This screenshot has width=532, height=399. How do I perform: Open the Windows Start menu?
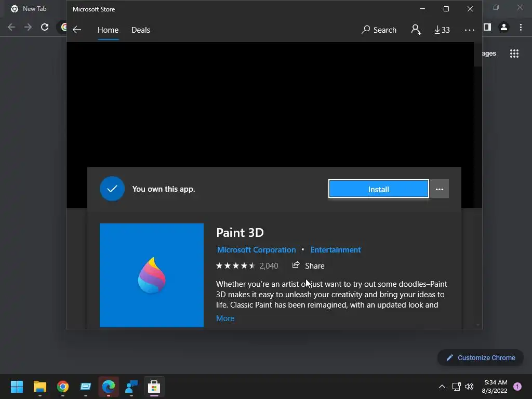click(x=17, y=387)
